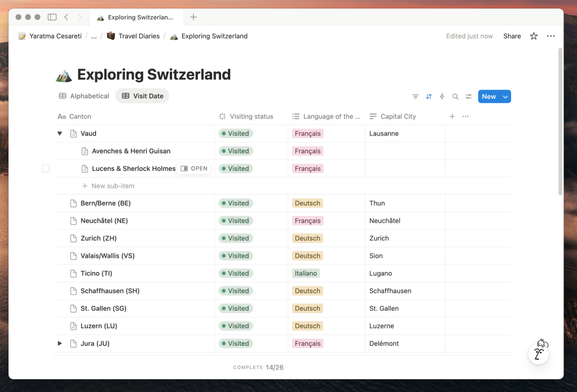This screenshot has width=577, height=392.
Task: Click the Share button
Action: (x=512, y=36)
